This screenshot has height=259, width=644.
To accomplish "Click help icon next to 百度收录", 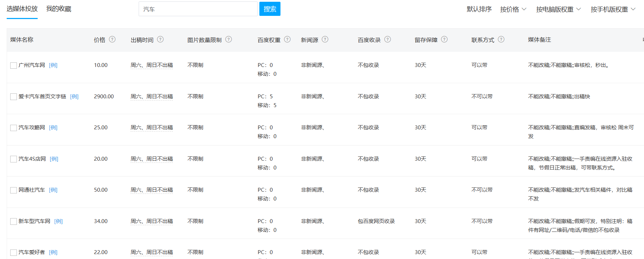I will (x=388, y=39).
